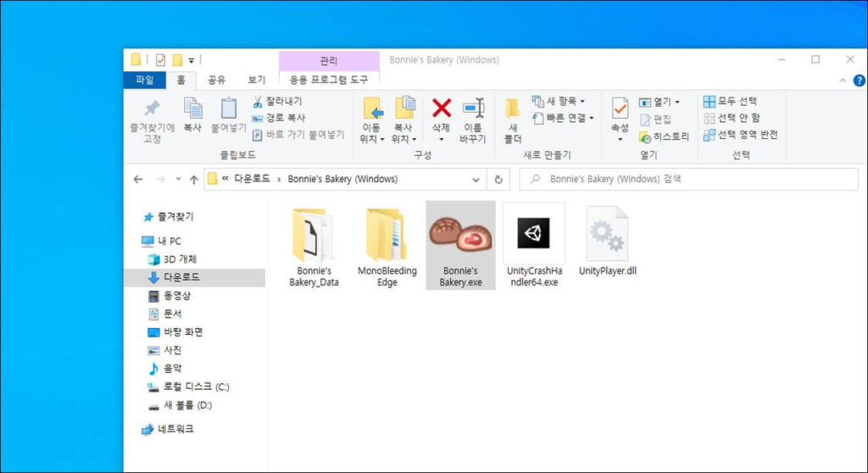Click Properties checkmark icon in title bar
868x473 pixels.
pos(160,60)
